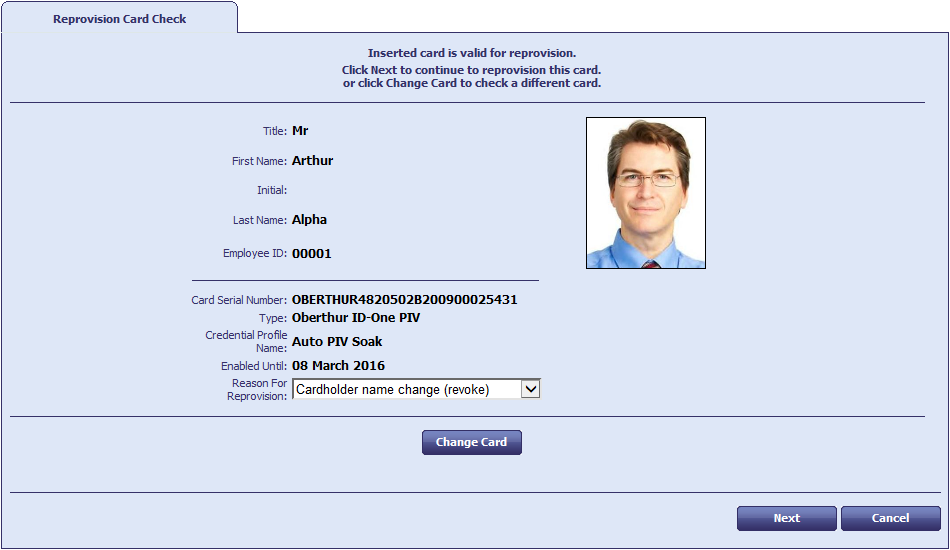Image resolution: width=950 pixels, height=550 pixels.
Task: Click the 'Inserted card is valid' message
Action: [x=471, y=53]
